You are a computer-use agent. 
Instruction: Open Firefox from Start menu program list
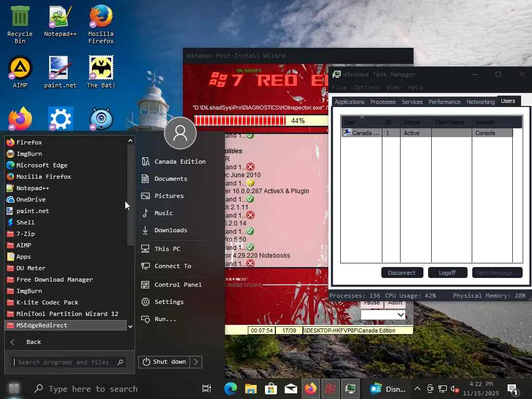(66, 142)
